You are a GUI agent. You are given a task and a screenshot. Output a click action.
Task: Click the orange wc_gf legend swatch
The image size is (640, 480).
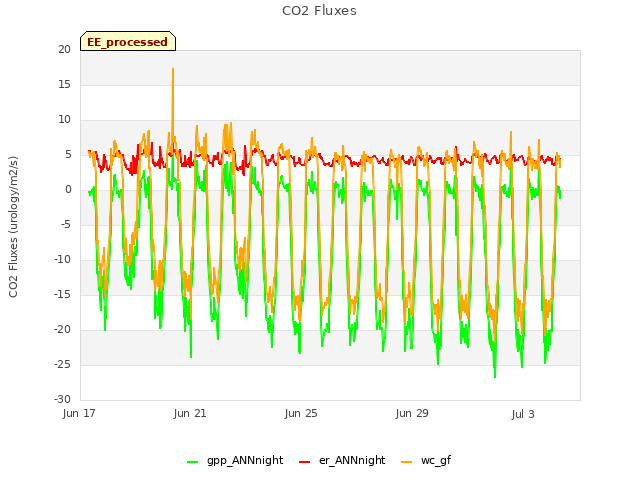point(407,462)
